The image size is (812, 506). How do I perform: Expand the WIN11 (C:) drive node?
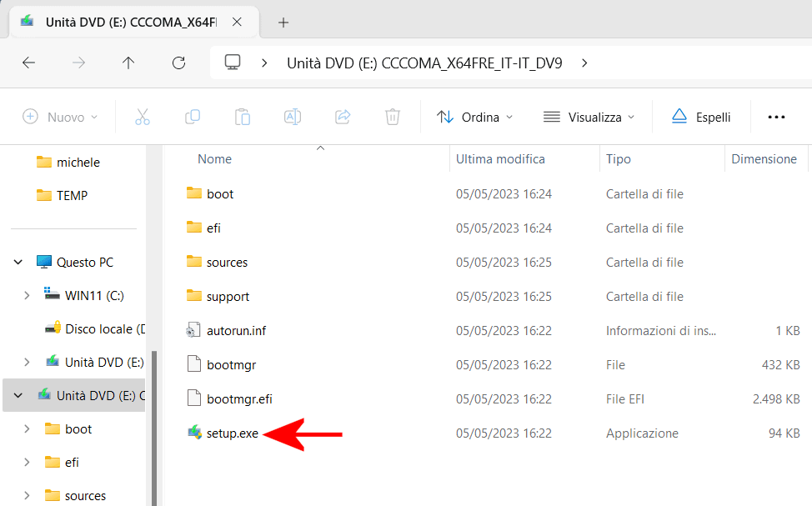(x=27, y=295)
